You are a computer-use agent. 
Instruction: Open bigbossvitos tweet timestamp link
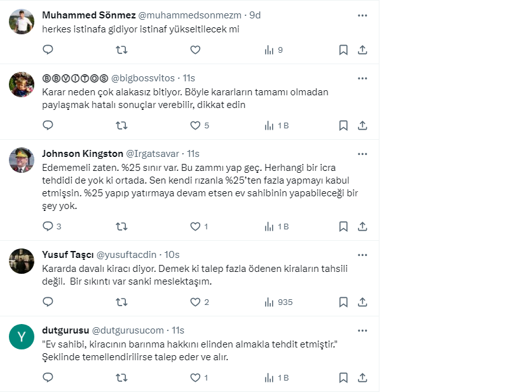point(188,79)
